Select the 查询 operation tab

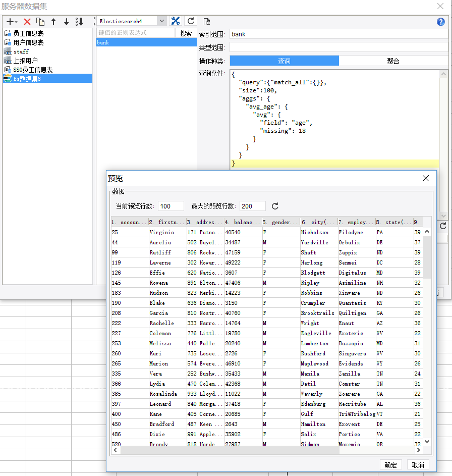tap(284, 61)
